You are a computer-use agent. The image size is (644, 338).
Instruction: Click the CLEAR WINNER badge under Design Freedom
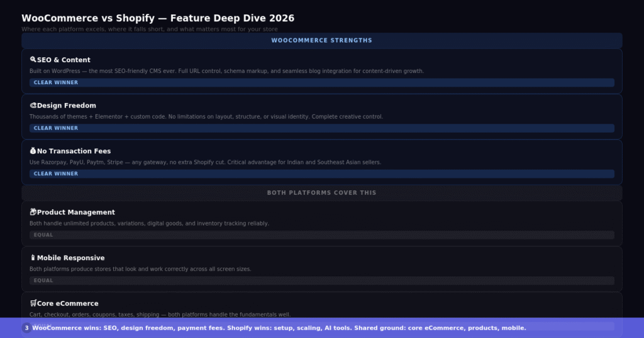point(321,128)
